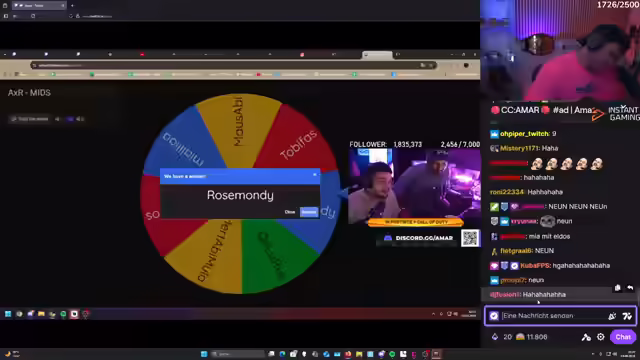Click the speaker icon right of Toggle fullscreen
The image size is (640, 360).
58,119
